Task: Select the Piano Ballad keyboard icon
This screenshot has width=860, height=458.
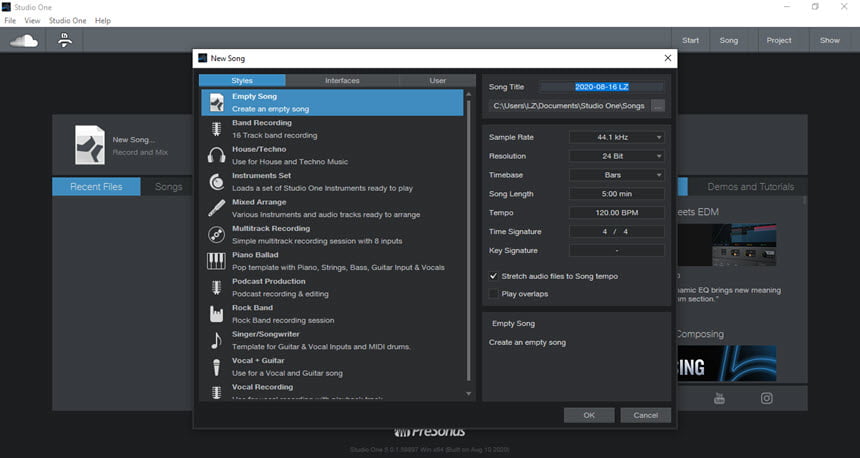Action: click(x=216, y=261)
